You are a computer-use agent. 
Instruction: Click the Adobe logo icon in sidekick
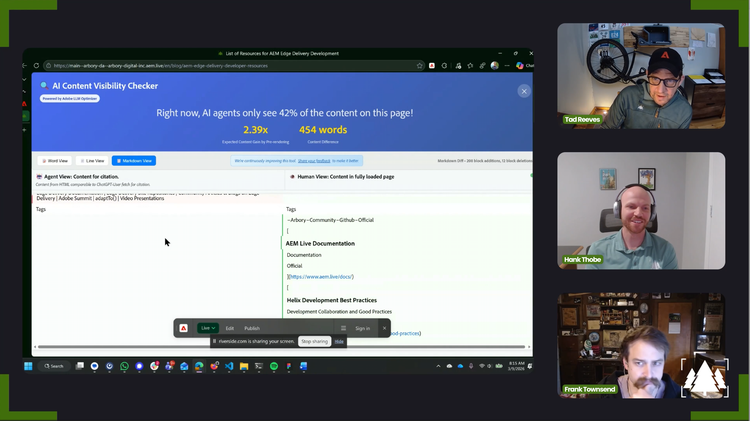tap(184, 328)
